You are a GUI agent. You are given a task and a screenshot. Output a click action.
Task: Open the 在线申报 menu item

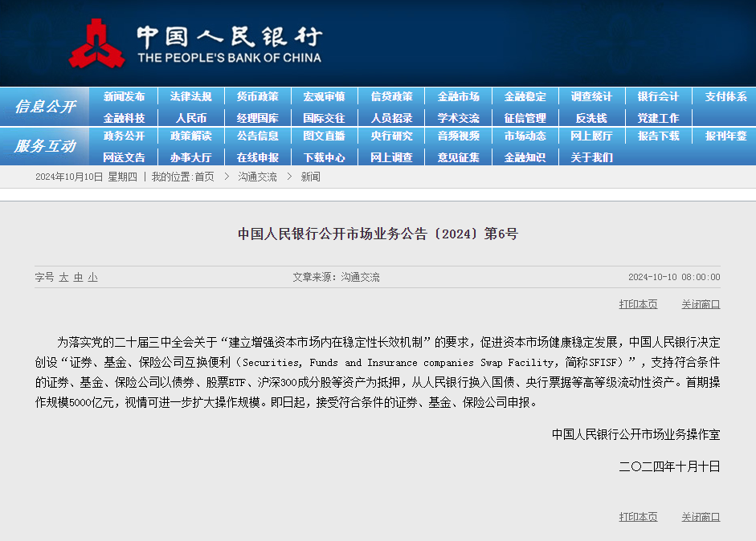[257, 157]
